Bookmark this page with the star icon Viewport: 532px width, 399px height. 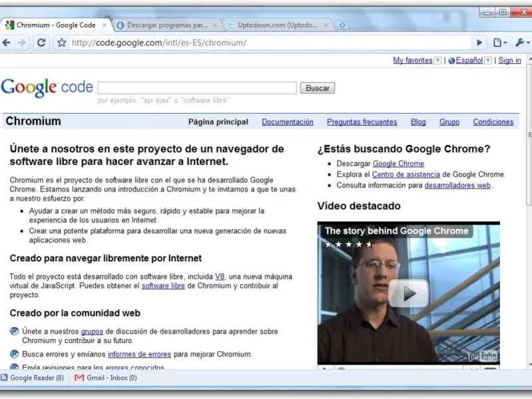[x=61, y=43]
